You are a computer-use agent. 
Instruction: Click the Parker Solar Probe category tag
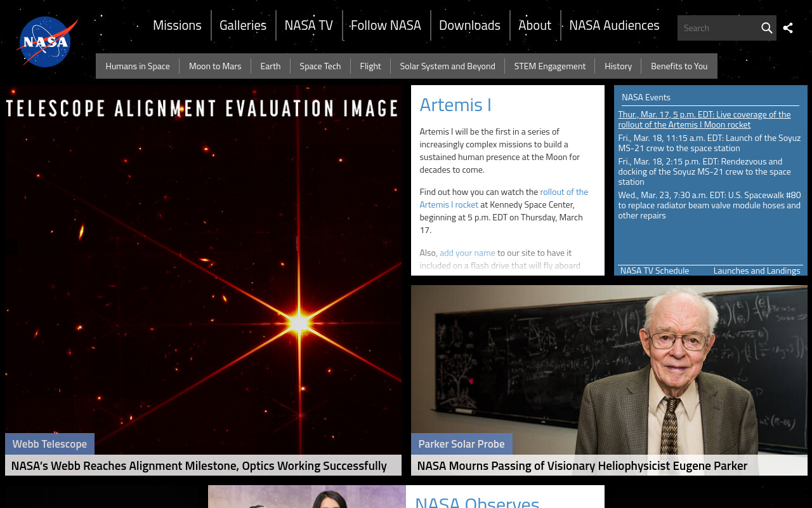461,444
